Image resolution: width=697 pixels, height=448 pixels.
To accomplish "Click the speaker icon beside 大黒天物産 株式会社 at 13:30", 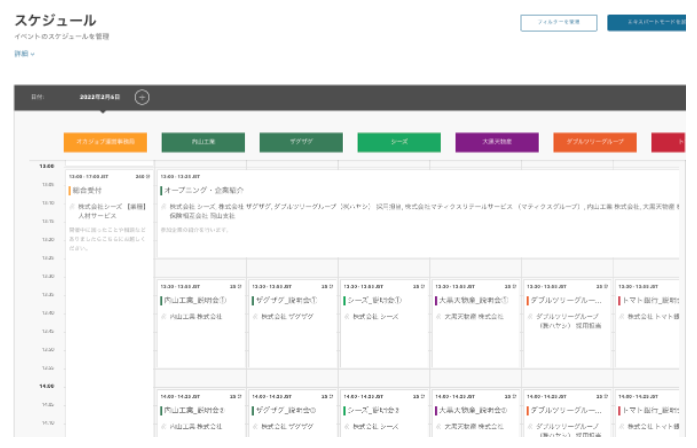I will point(438,316).
